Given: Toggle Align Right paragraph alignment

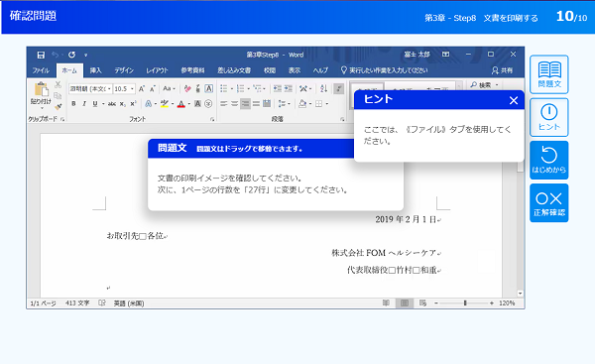Looking at the screenshot, I should [x=245, y=103].
